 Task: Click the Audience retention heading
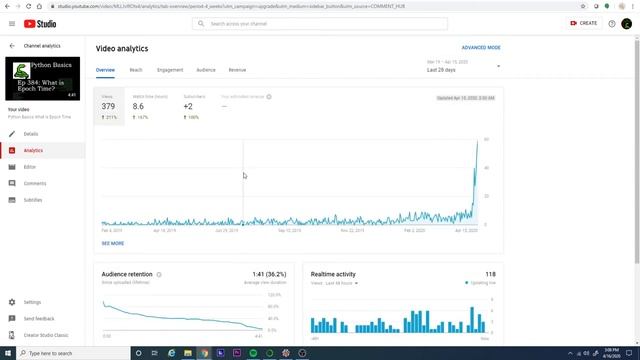[127, 274]
